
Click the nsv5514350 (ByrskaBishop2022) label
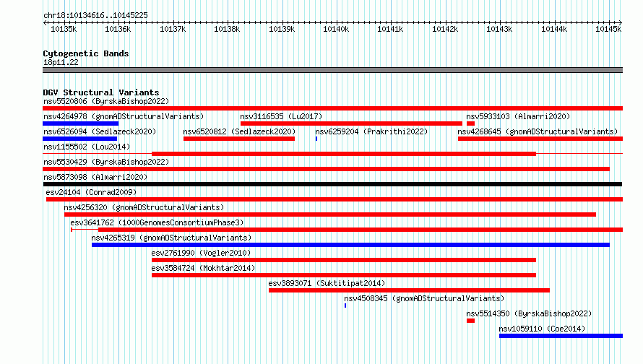point(529,313)
